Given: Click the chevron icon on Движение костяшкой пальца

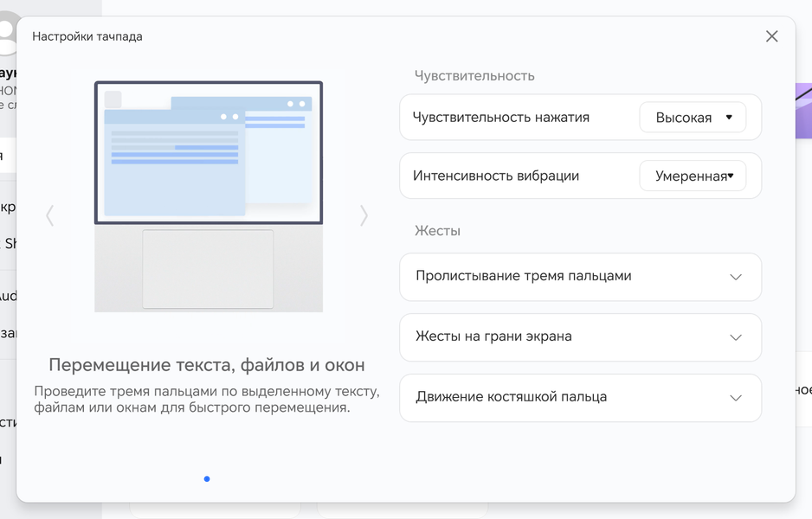Looking at the screenshot, I should click(736, 398).
